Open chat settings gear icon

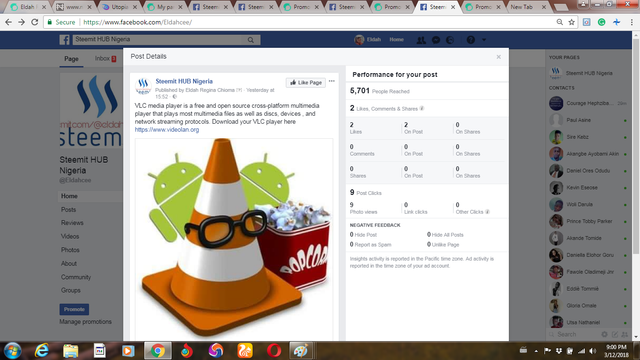[604, 334]
